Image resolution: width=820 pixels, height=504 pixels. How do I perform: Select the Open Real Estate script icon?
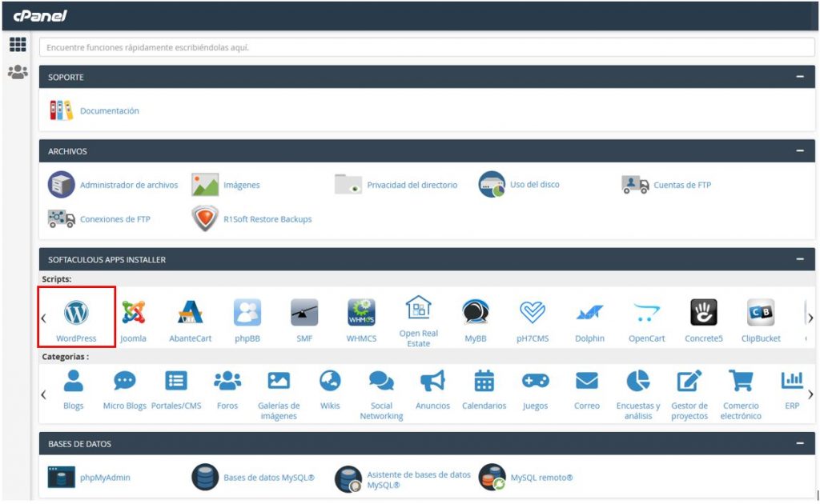point(418,308)
